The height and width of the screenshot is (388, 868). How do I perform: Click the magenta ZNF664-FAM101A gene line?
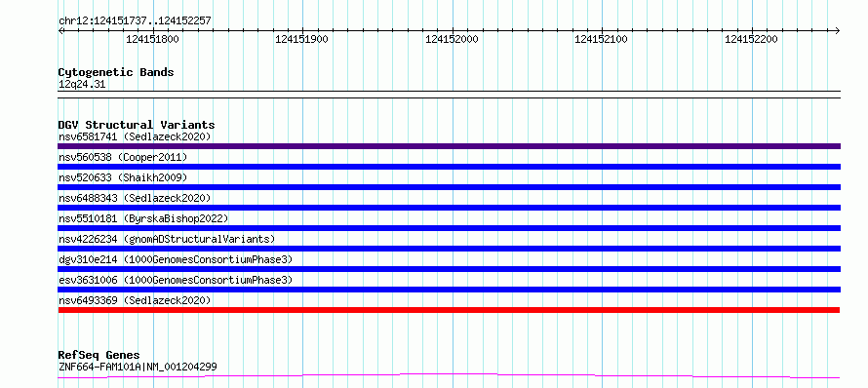pyautogui.click(x=449, y=376)
